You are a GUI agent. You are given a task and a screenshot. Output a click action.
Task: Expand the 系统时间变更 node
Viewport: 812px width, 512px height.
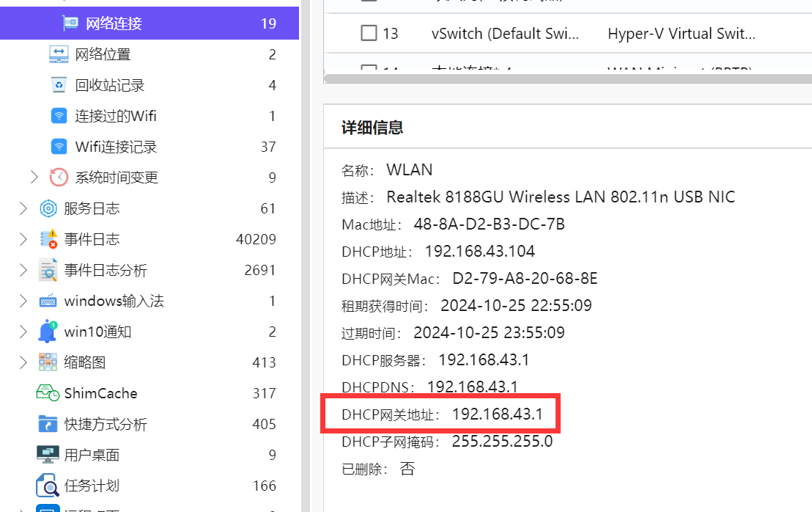[x=34, y=178]
